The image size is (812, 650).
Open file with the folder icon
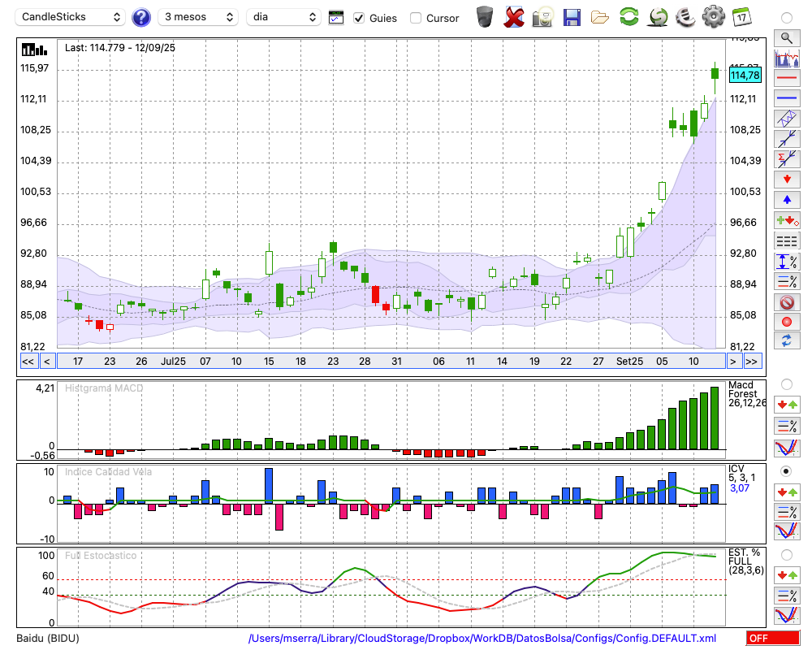coord(600,18)
